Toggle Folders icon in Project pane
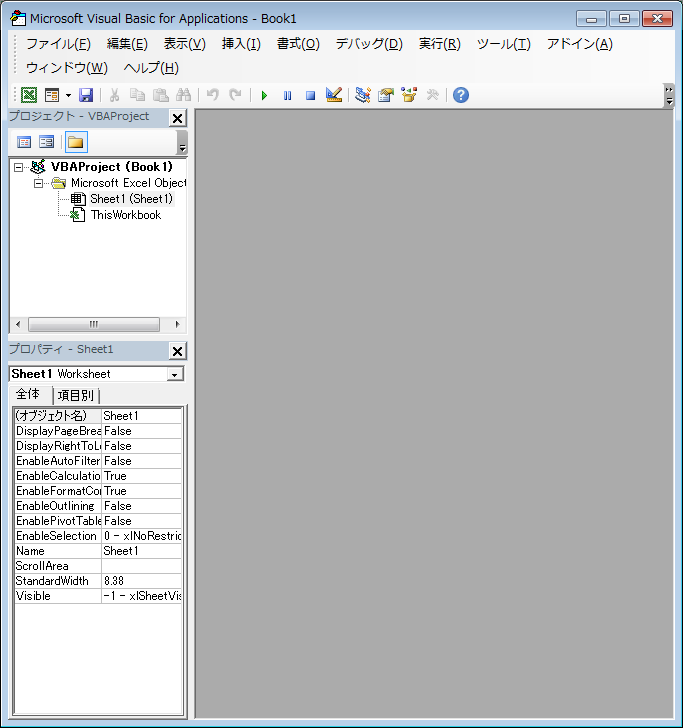Viewport: 683px width, 728px height. (76, 142)
